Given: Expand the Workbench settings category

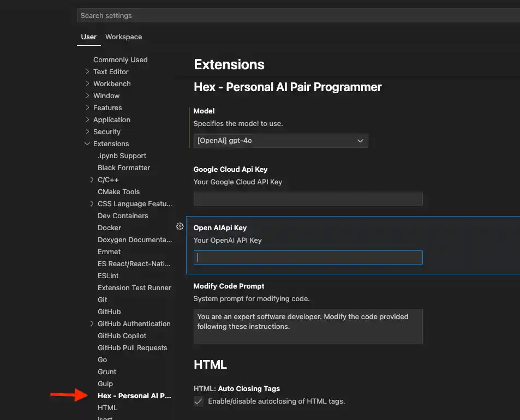Looking at the screenshot, I should [112, 83].
